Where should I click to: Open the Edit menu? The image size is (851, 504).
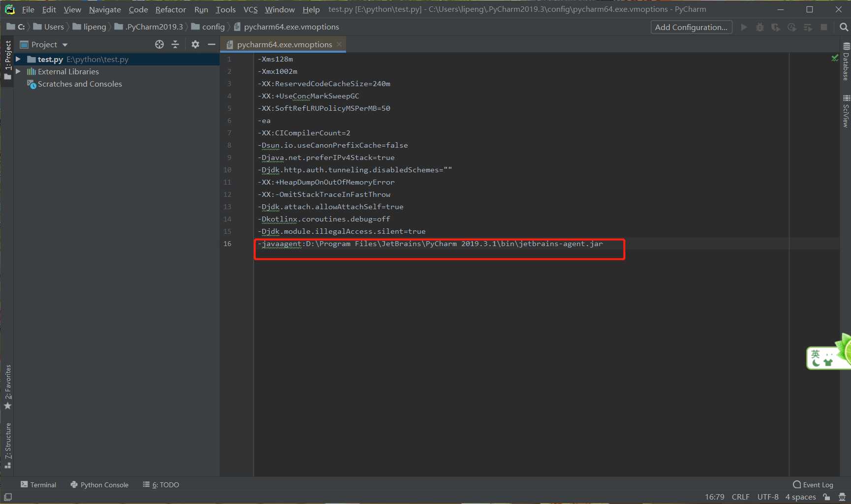(49, 9)
